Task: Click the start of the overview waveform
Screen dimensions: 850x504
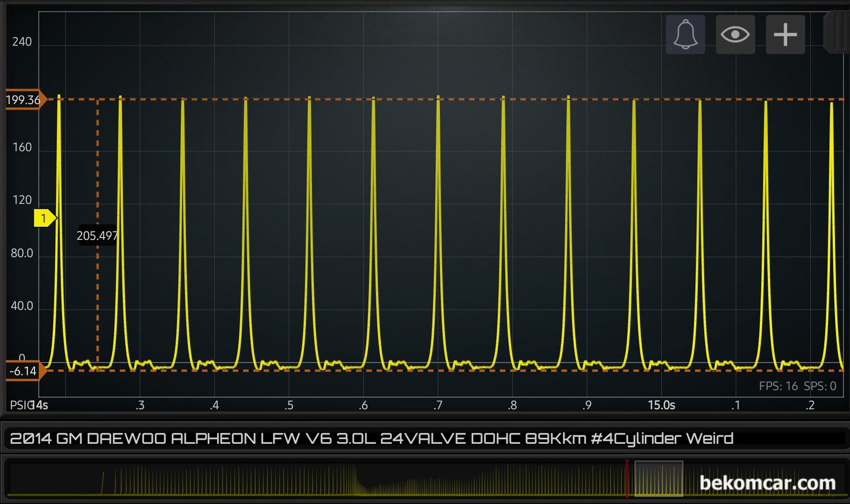Action: click(x=103, y=482)
